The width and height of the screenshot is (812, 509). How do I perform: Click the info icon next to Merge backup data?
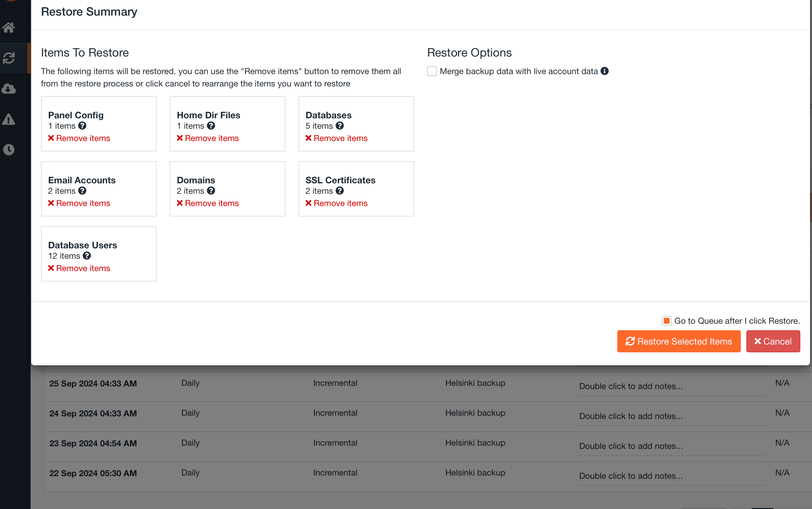605,71
